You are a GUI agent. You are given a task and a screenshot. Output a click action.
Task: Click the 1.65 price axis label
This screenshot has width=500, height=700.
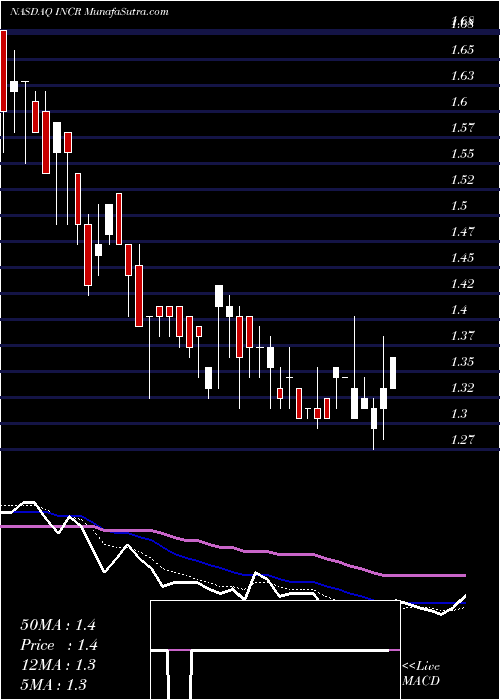pos(462,50)
